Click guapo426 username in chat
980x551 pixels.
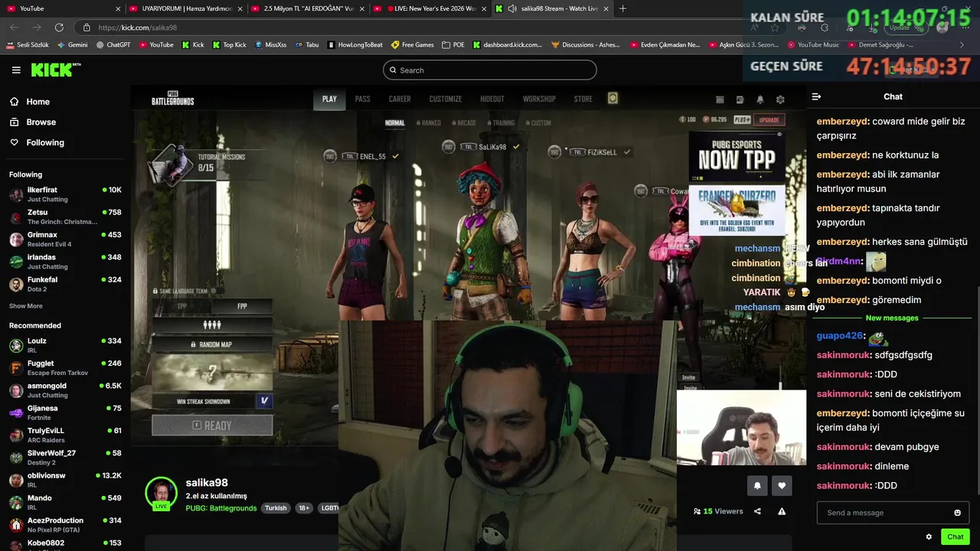840,336
